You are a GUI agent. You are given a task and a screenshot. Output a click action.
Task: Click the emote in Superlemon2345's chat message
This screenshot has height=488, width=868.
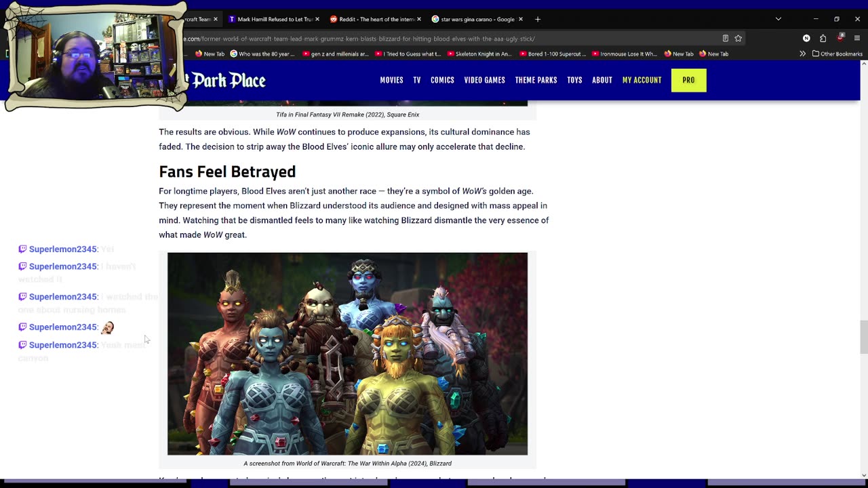click(x=107, y=327)
